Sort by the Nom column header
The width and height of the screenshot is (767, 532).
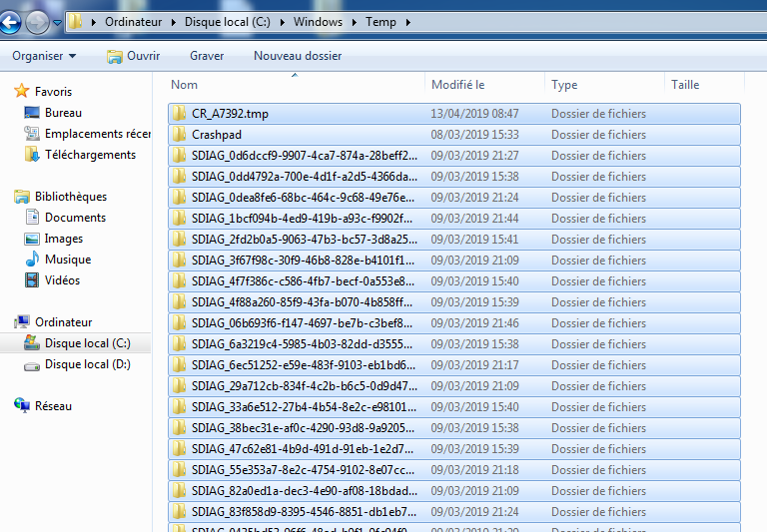point(185,85)
